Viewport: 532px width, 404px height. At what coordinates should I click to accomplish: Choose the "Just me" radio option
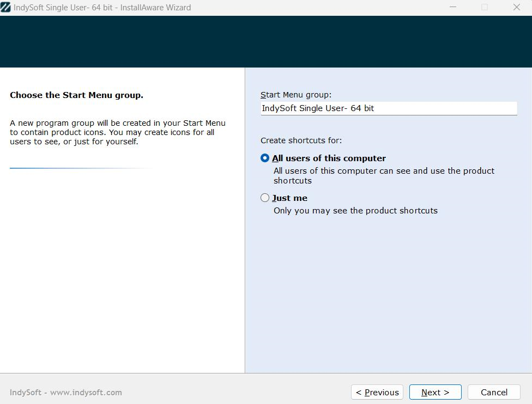265,198
